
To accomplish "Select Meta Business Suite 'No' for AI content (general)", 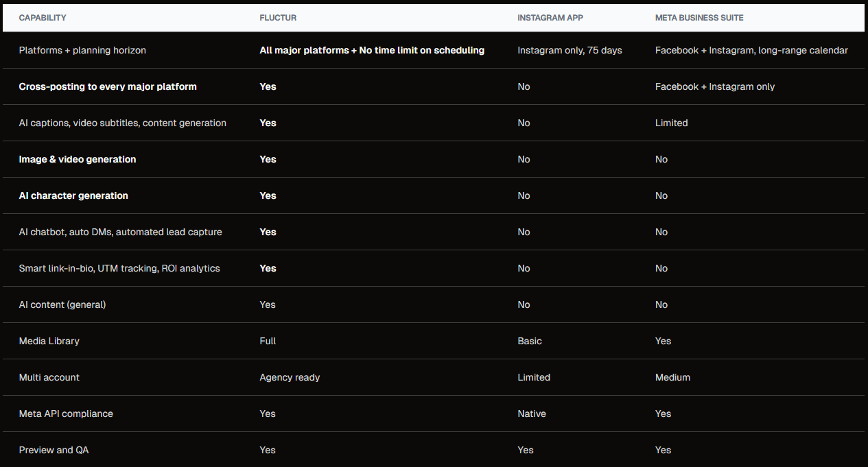I will pos(661,304).
